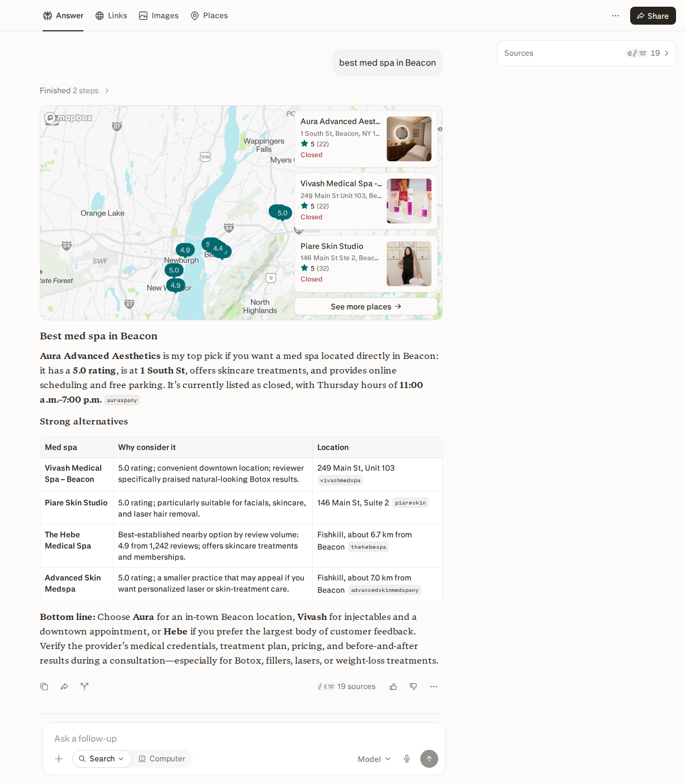
Task: Switch to the Images tab
Action: [x=159, y=16]
